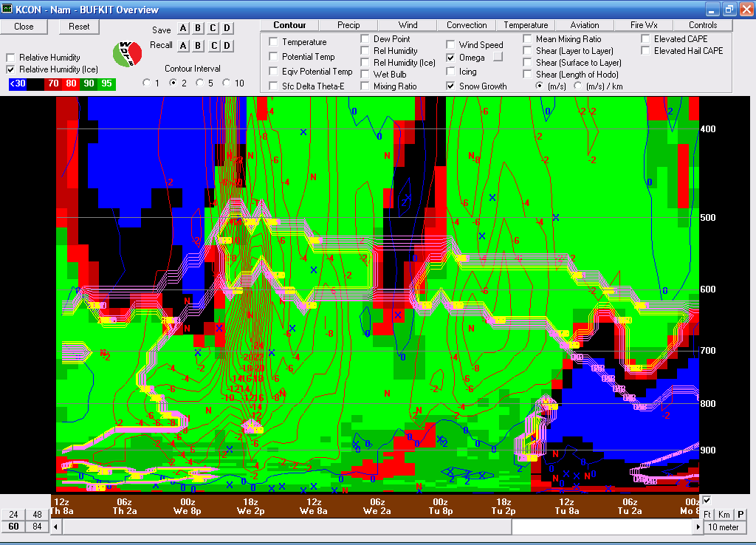This screenshot has width=756, height=545.
Task: Open the Precip tab
Action: pyautogui.click(x=348, y=25)
